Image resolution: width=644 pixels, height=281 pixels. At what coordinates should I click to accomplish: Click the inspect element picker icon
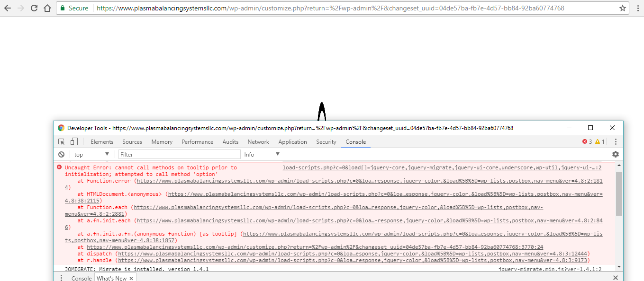click(x=61, y=142)
